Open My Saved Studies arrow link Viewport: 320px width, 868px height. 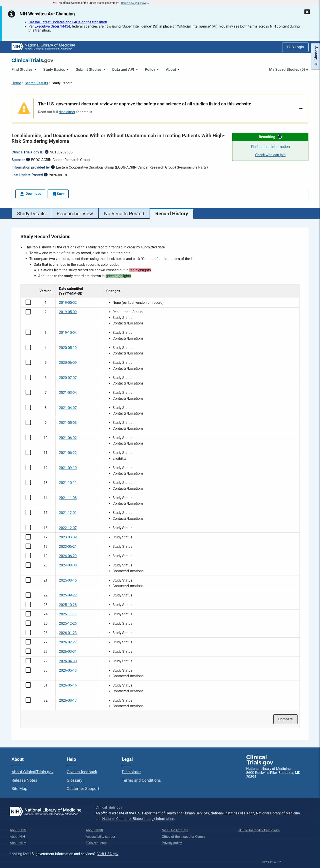(x=288, y=69)
